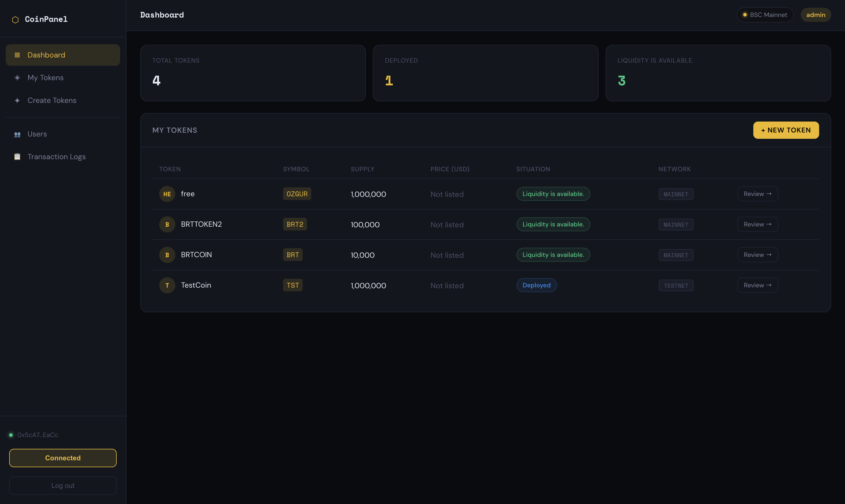Click the My Tokens diamond icon
The height and width of the screenshot is (504, 845).
pyautogui.click(x=17, y=77)
